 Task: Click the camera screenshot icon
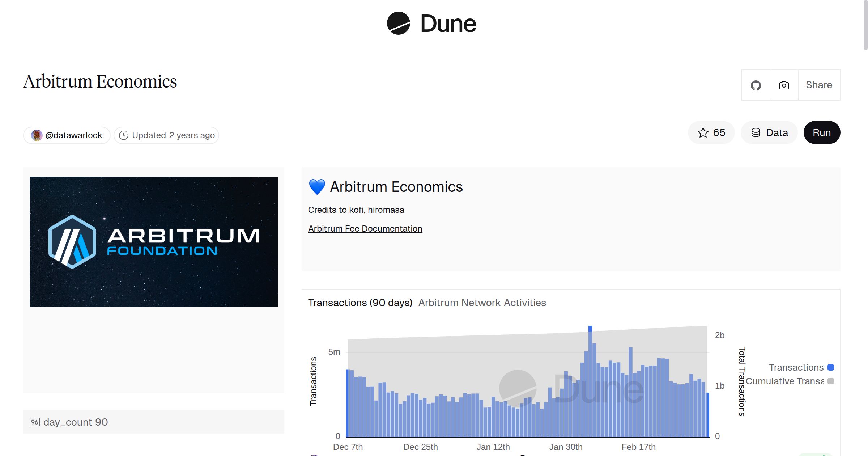(783, 85)
